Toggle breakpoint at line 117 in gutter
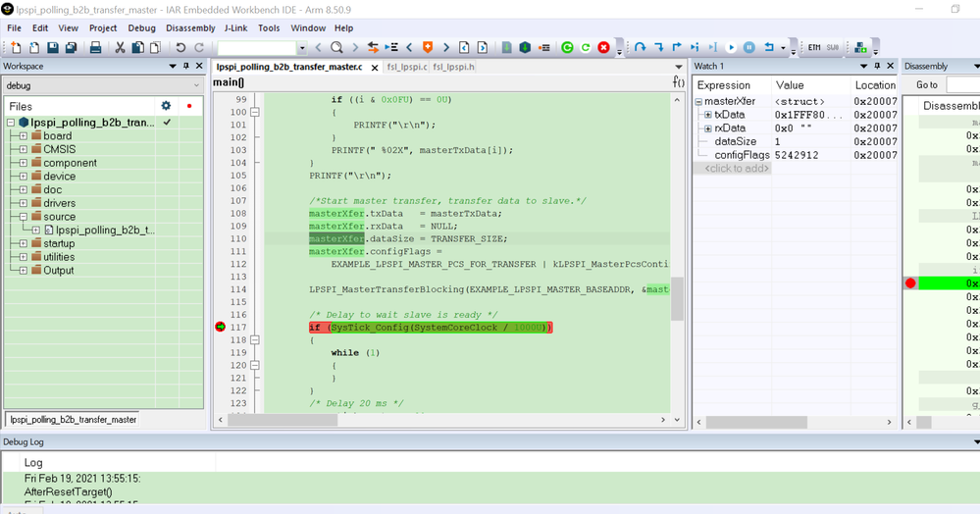The width and height of the screenshot is (980, 514). (x=220, y=327)
